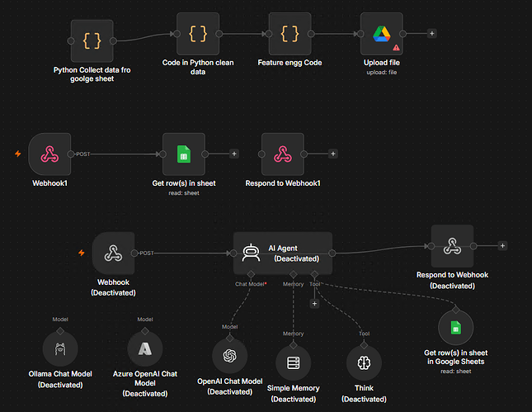Select Get row(s) in sheet in Google Sheets tool

(x=455, y=328)
